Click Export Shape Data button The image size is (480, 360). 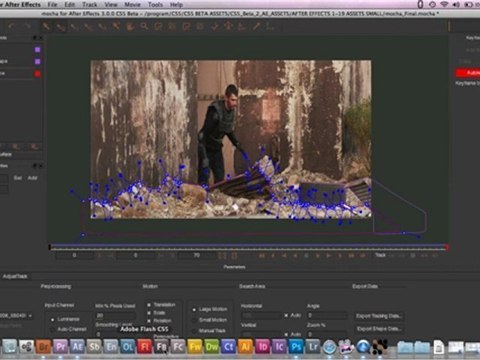click(x=379, y=329)
